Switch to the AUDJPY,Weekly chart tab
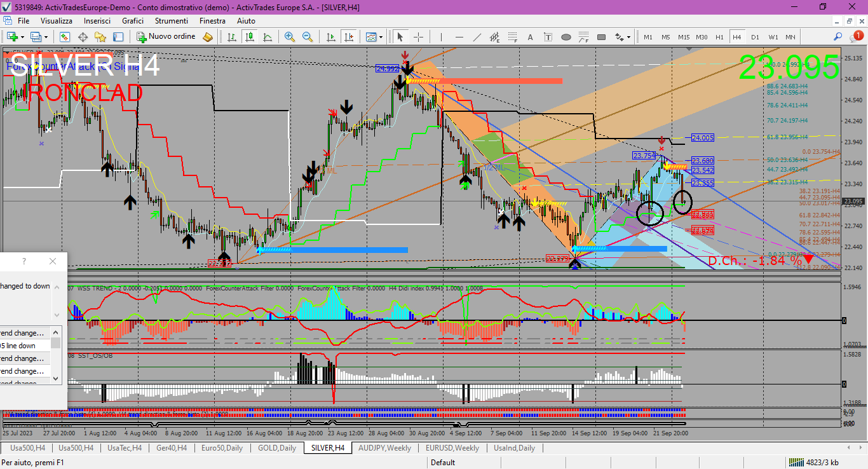The height and width of the screenshot is (469, 868). tap(384, 448)
